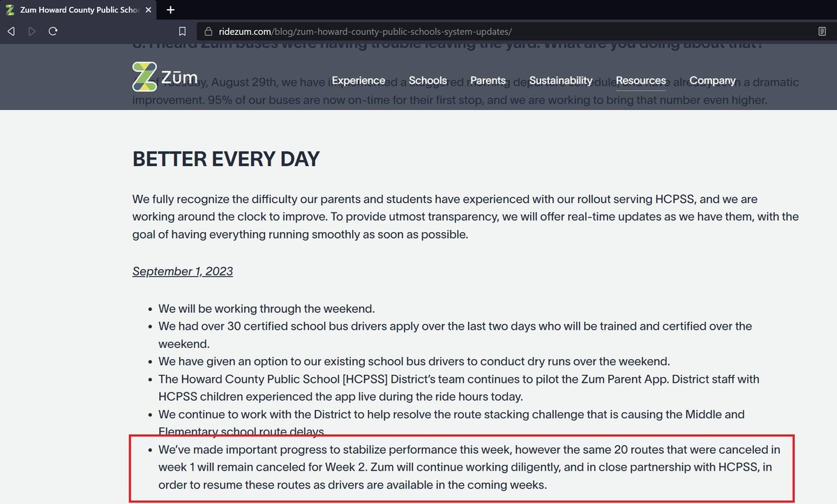Screen dimensions: 837x504
Task: Click the browser back arrow
Action: tap(11, 31)
